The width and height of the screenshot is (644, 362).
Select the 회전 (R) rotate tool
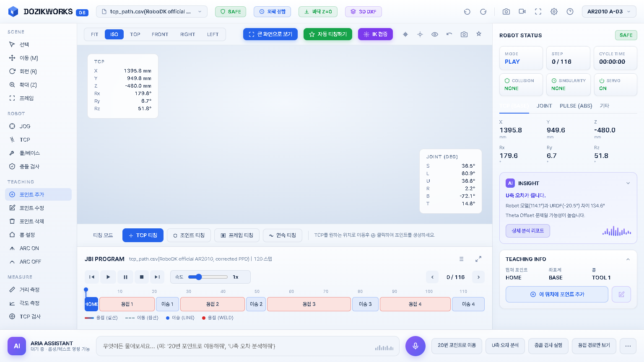pos(38,71)
